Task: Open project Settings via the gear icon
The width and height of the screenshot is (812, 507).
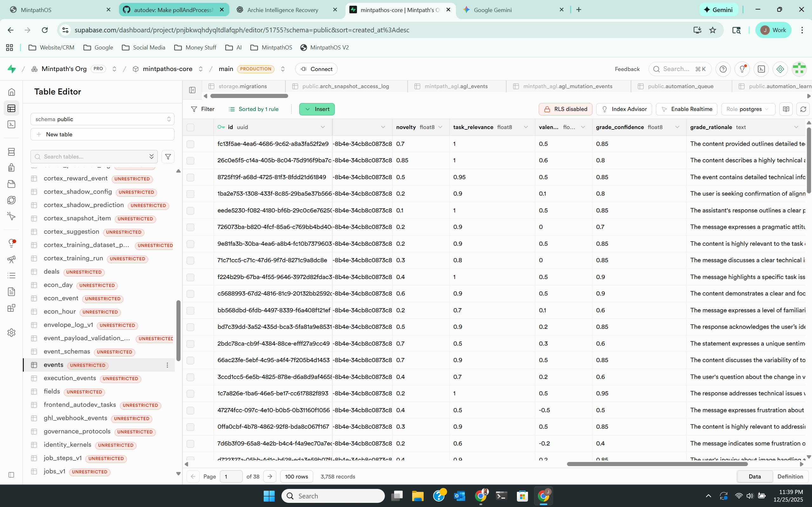Action: 11,332
